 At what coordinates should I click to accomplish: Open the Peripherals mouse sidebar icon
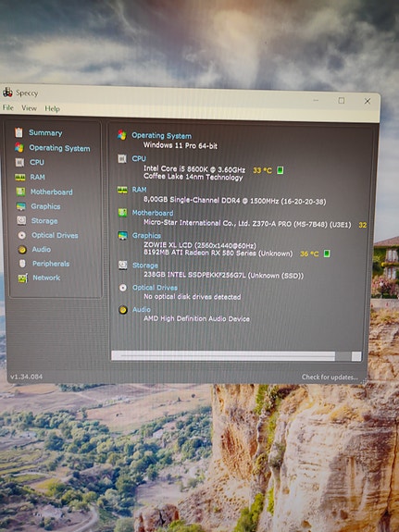point(22,264)
